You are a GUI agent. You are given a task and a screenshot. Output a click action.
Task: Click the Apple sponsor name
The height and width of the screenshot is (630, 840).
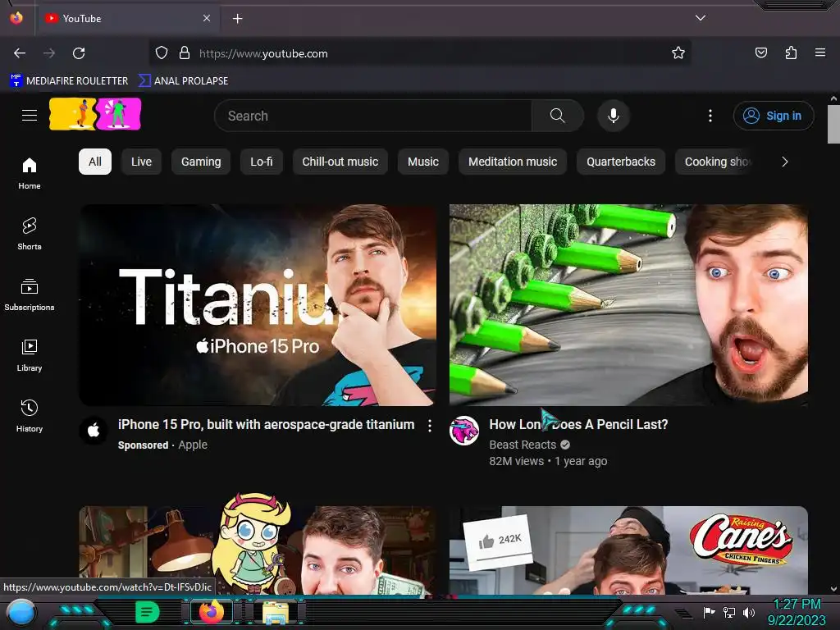pos(193,445)
